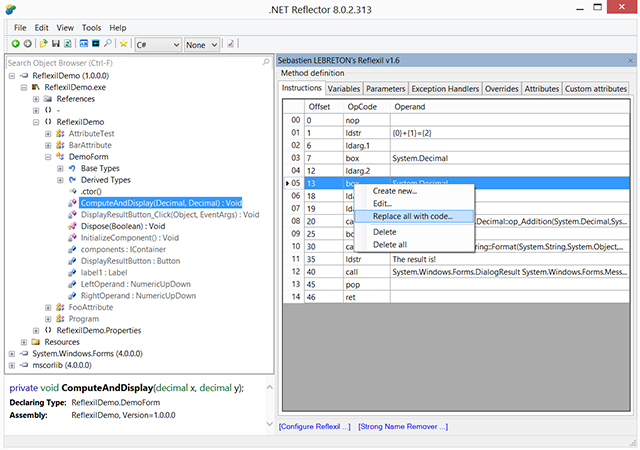Image resolution: width=640 pixels, height=450 pixels.
Task: Open the Tools menu
Action: [x=91, y=28]
